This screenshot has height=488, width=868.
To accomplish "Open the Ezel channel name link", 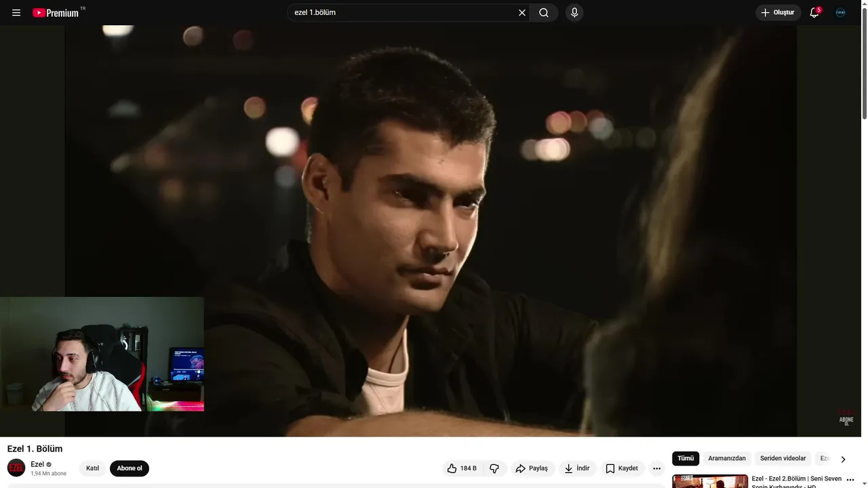I will coord(37,464).
